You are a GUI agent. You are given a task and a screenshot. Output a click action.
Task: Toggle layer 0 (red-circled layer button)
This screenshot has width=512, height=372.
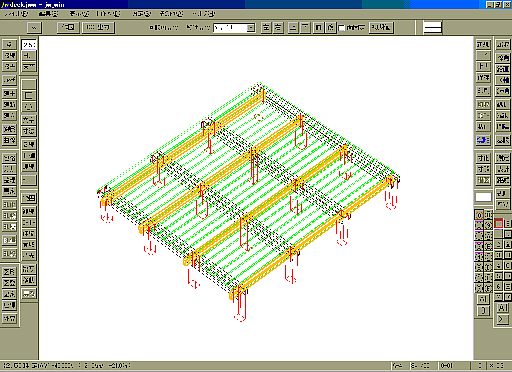(x=479, y=215)
